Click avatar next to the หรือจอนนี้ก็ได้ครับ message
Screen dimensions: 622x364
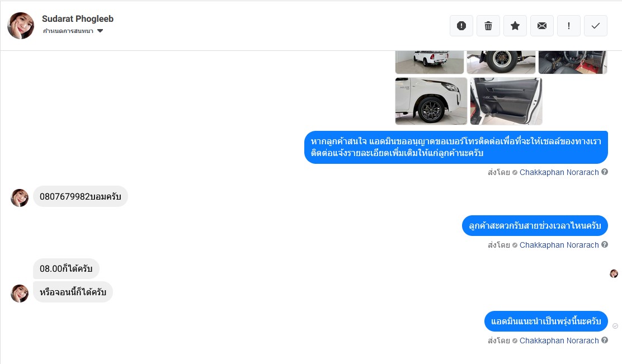point(20,294)
